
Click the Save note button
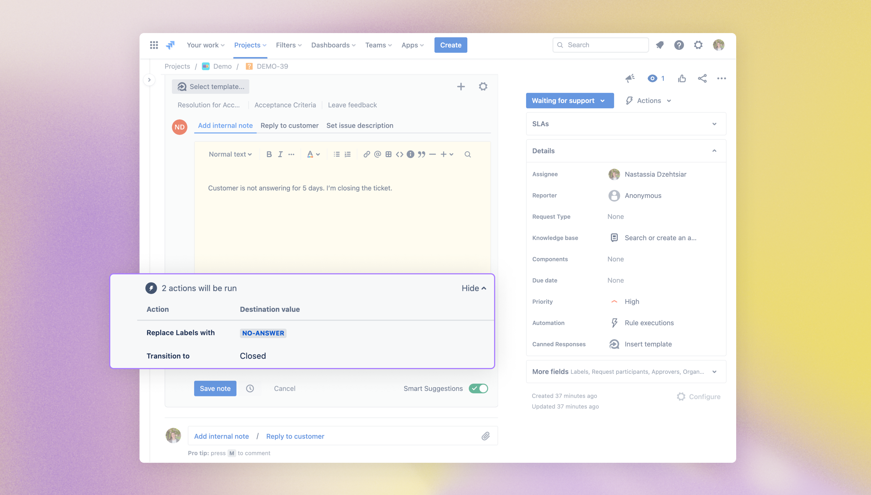(x=215, y=388)
